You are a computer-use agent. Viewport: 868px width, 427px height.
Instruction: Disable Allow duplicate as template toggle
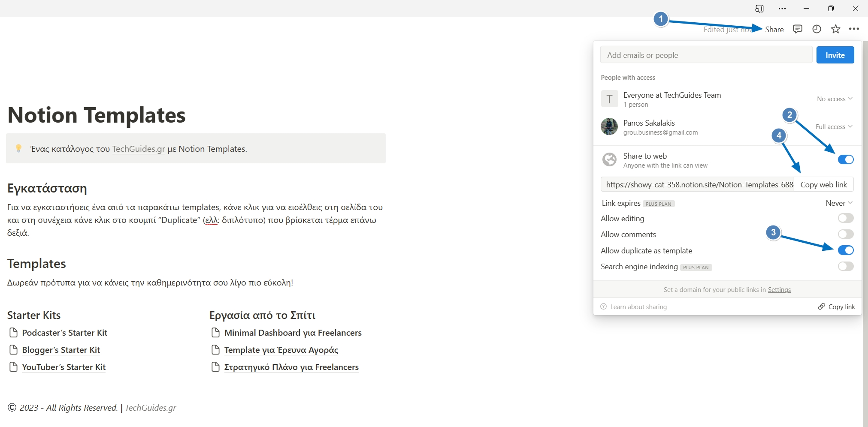tap(846, 250)
